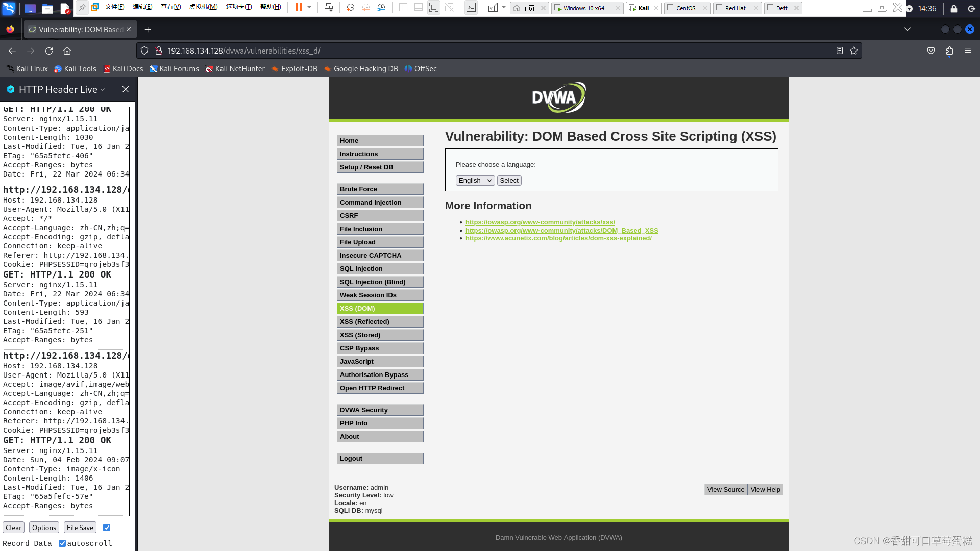
Task: Open the dropdown beside the VM suspend button
Action: [x=309, y=8]
